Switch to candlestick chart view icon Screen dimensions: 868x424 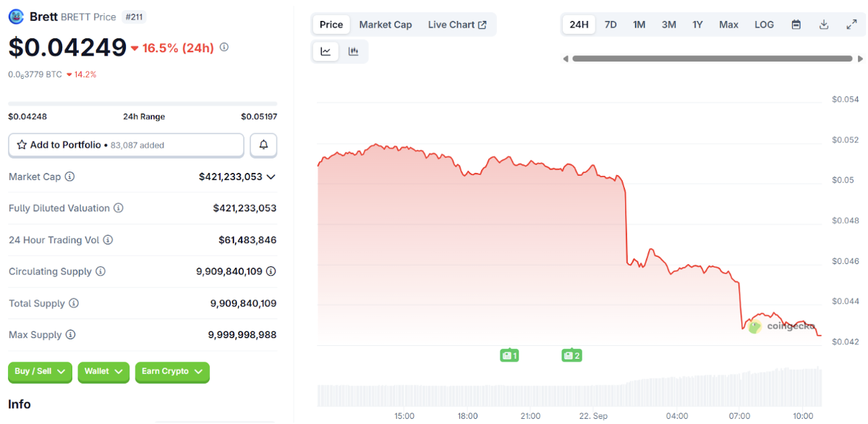[354, 51]
